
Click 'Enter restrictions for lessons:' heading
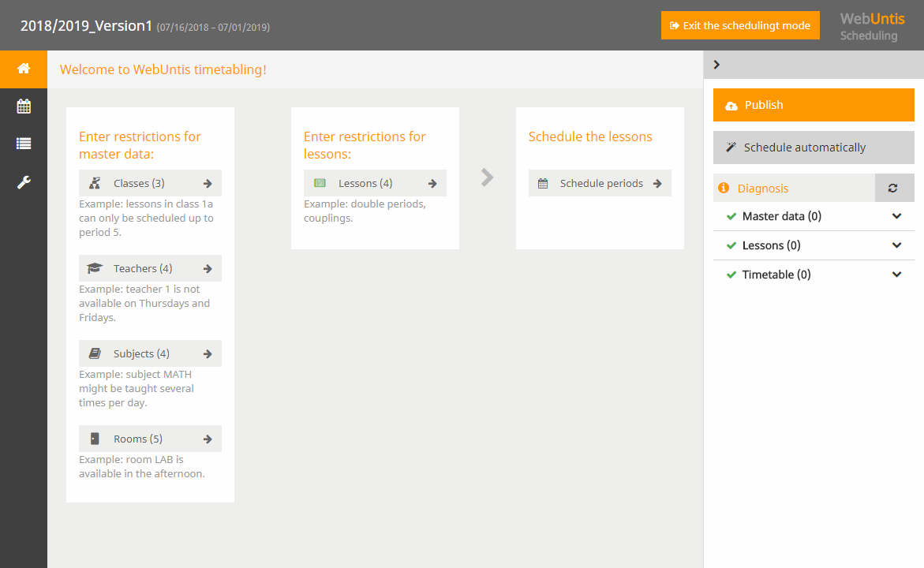pyautogui.click(x=365, y=145)
